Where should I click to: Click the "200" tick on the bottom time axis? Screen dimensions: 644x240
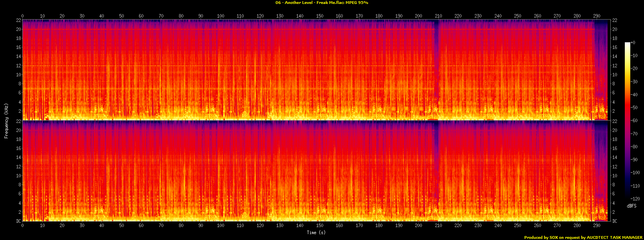[x=418, y=226]
